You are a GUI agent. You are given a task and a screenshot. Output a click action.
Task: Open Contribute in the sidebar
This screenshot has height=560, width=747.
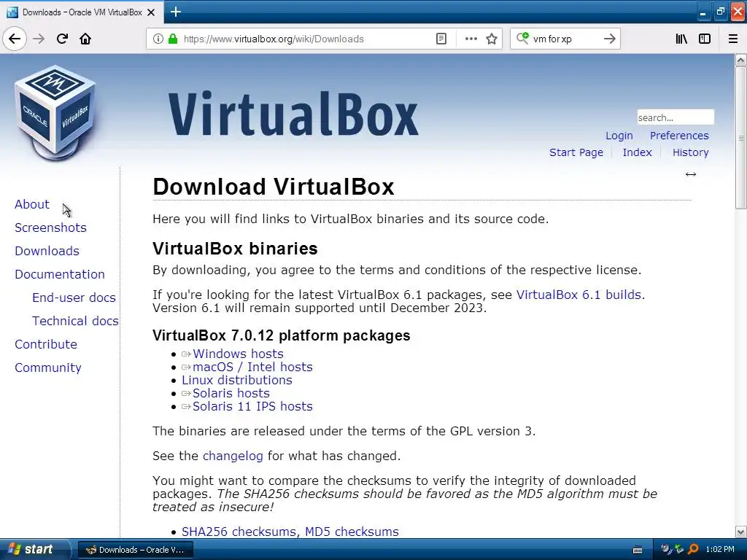click(x=46, y=344)
